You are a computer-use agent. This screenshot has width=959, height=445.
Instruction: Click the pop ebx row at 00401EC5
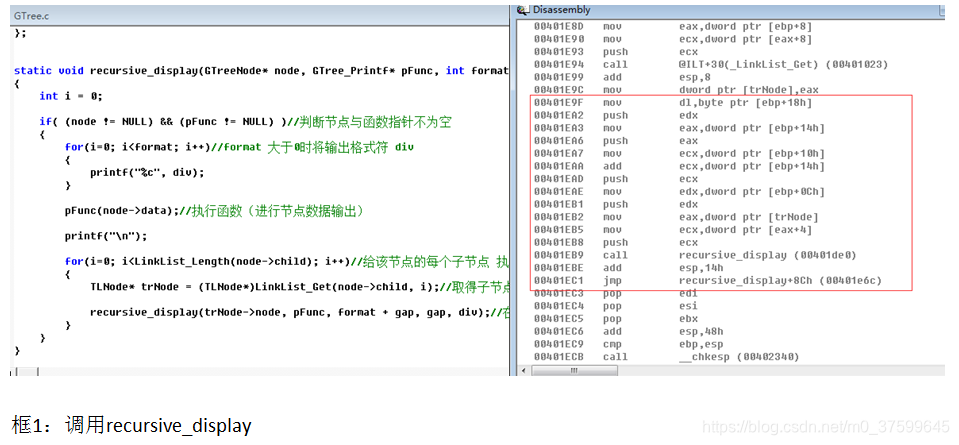[616, 319]
